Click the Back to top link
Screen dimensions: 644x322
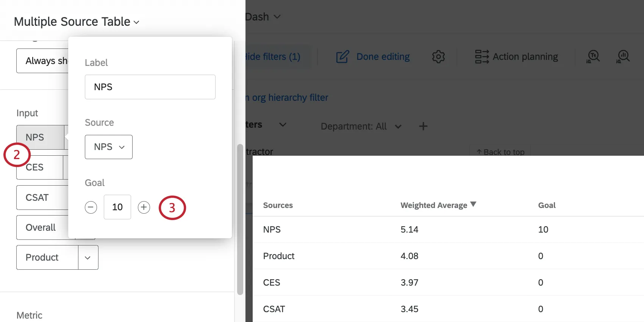point(500,152)
